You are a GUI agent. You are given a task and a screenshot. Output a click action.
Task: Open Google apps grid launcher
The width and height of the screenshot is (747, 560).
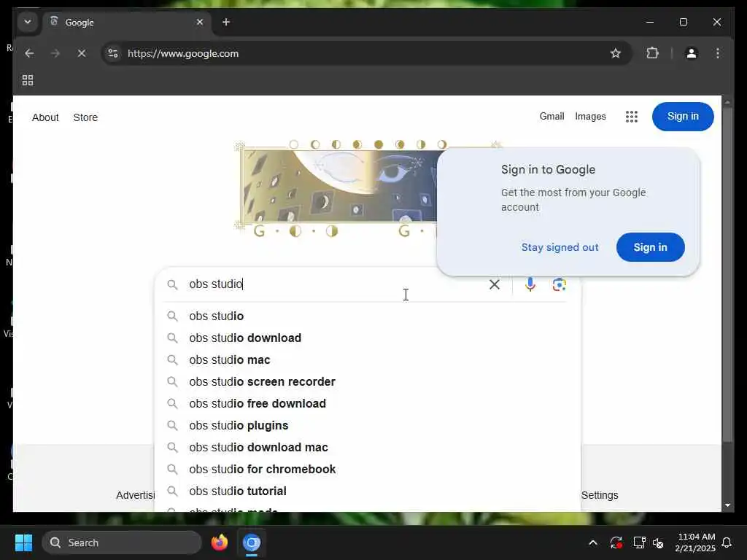[631, 117]
